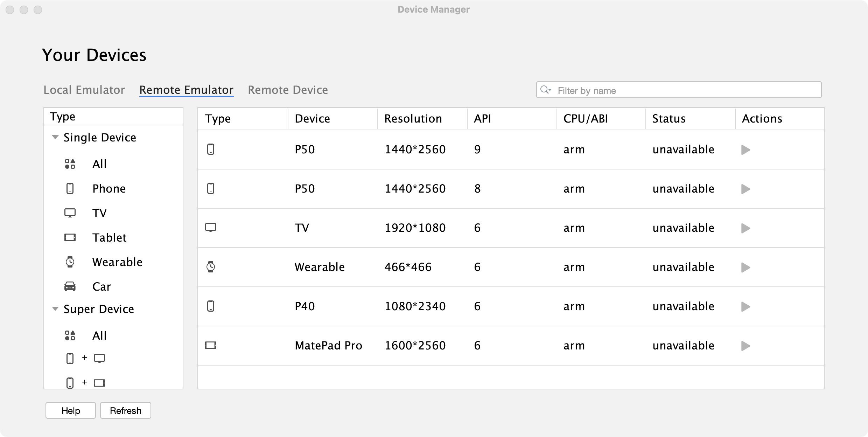The image size is (868, 437).
Task: Start the MatePad Pro emulator
Action: [x=745, y=346]
